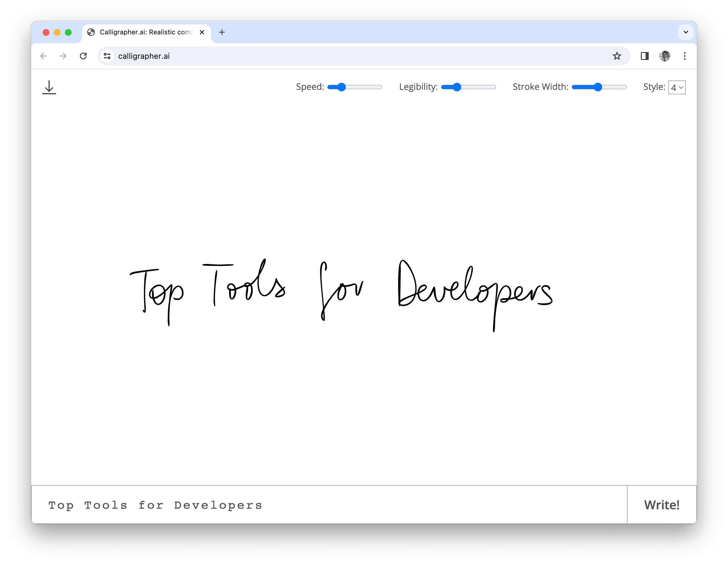Reload the calligrapher.ai page
The height and width of the screenshot is (565, 728).
84,56
